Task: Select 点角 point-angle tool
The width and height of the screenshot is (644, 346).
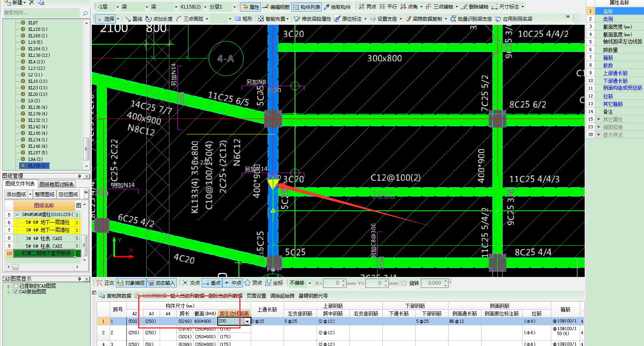Action: coord(409,7)
